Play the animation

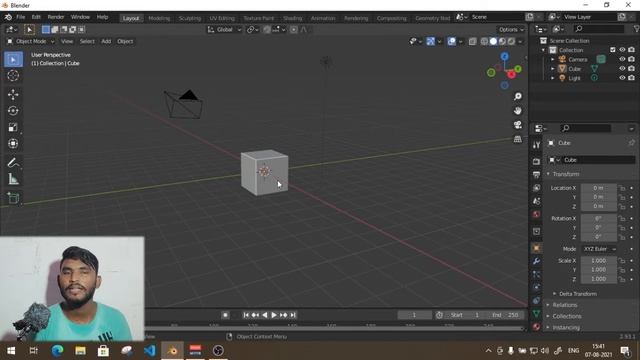(274, 315)
